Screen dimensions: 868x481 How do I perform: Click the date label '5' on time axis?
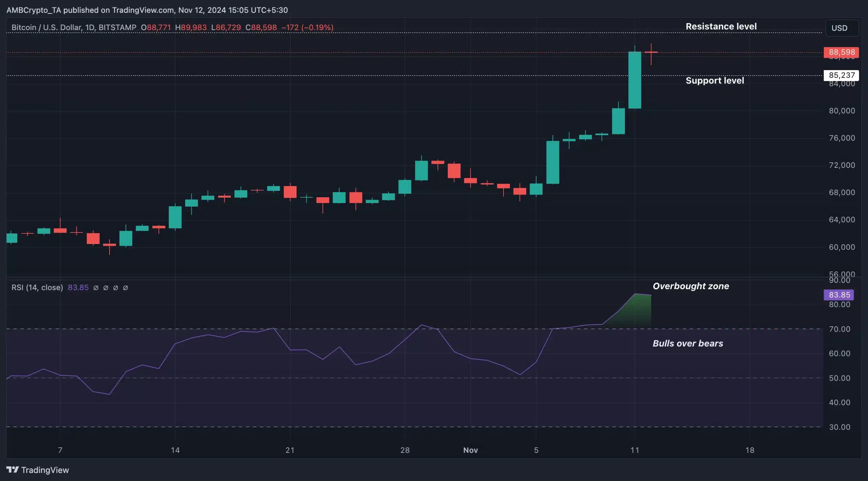[x=536, y=450]
